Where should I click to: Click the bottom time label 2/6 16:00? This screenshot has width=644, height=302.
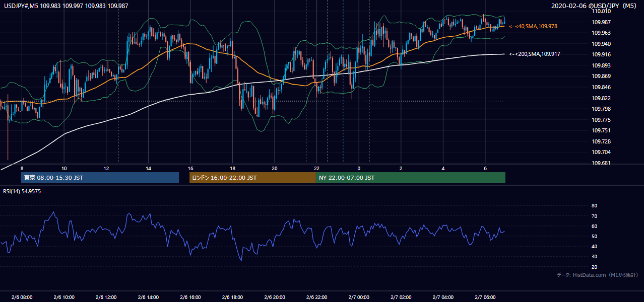pos(190,297)
